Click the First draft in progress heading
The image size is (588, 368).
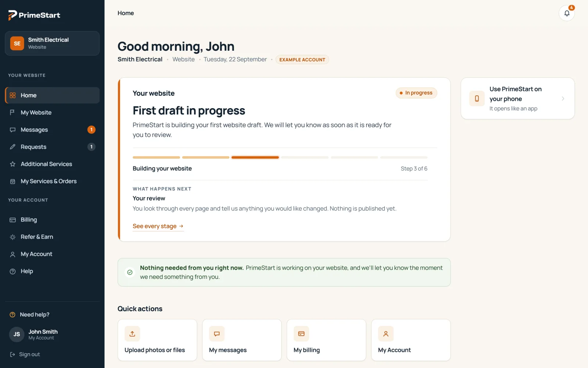[189, 110]
